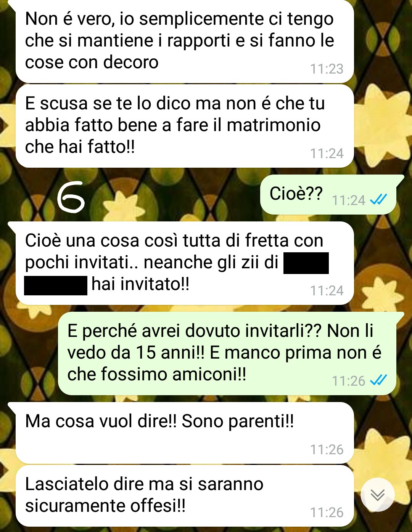Tap the black redaction box after 'zii di'
This screenshot has height=532, width=412.
306,263
